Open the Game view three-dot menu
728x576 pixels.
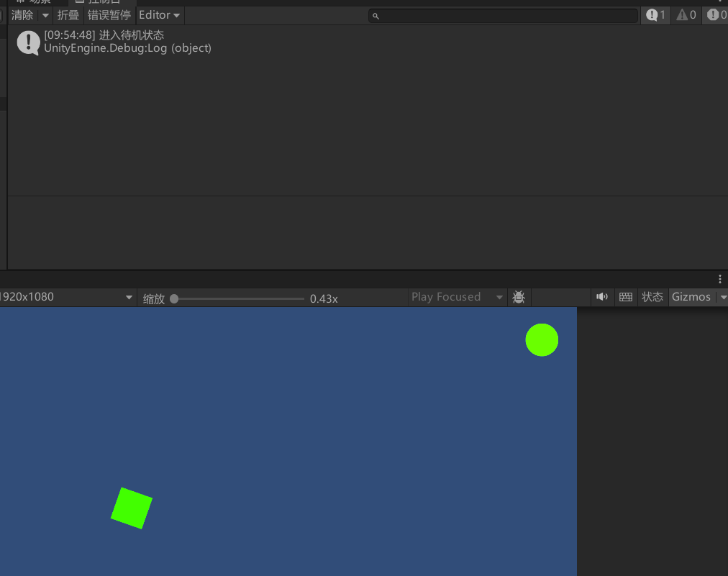720,279
